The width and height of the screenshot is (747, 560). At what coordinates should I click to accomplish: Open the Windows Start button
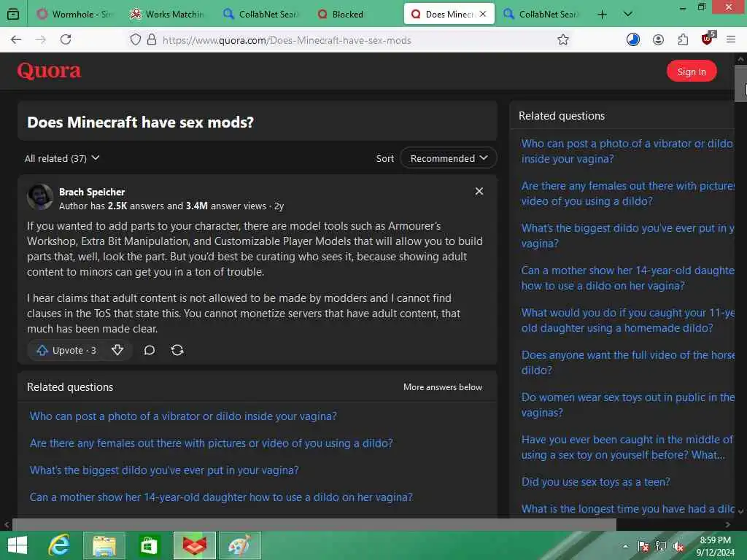click(x=18, y=545)
